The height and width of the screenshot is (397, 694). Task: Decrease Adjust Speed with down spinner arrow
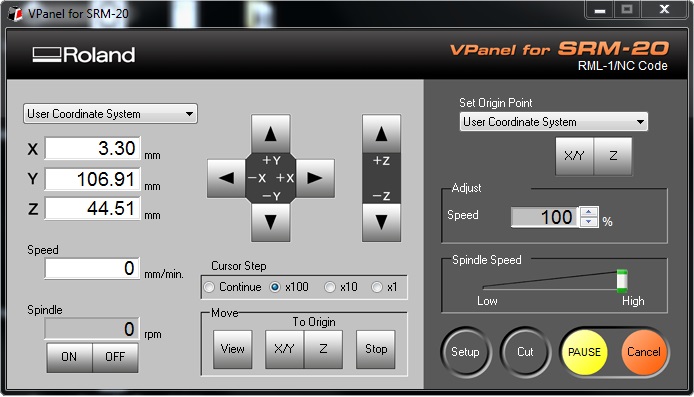(x=589, y=221)
